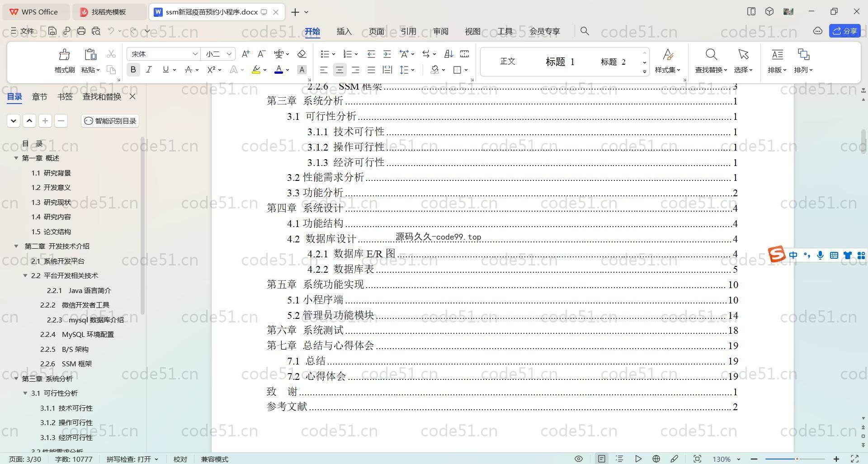Decrease font size with the A- icon
This screenshot has height=464, width=868.
click(x=261, y=54)
